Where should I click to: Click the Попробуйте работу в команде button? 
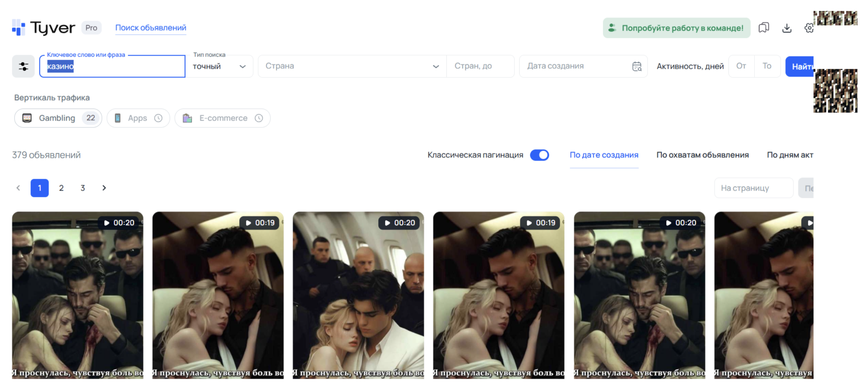pos(677,28)
